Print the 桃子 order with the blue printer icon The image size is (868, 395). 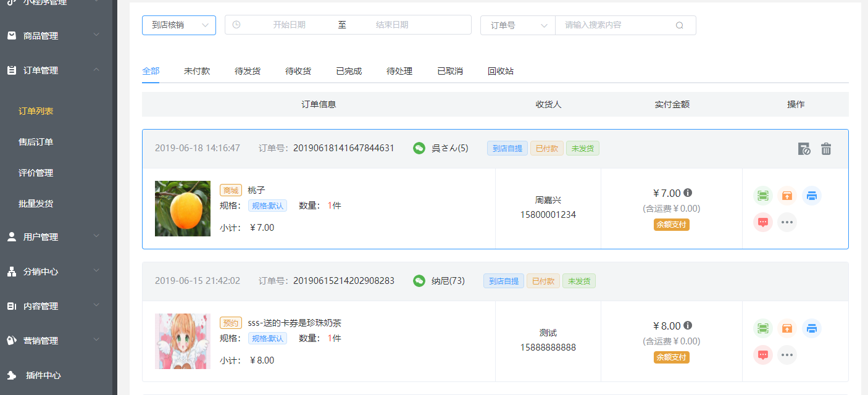pyautogui.click(x=812, y=196)
